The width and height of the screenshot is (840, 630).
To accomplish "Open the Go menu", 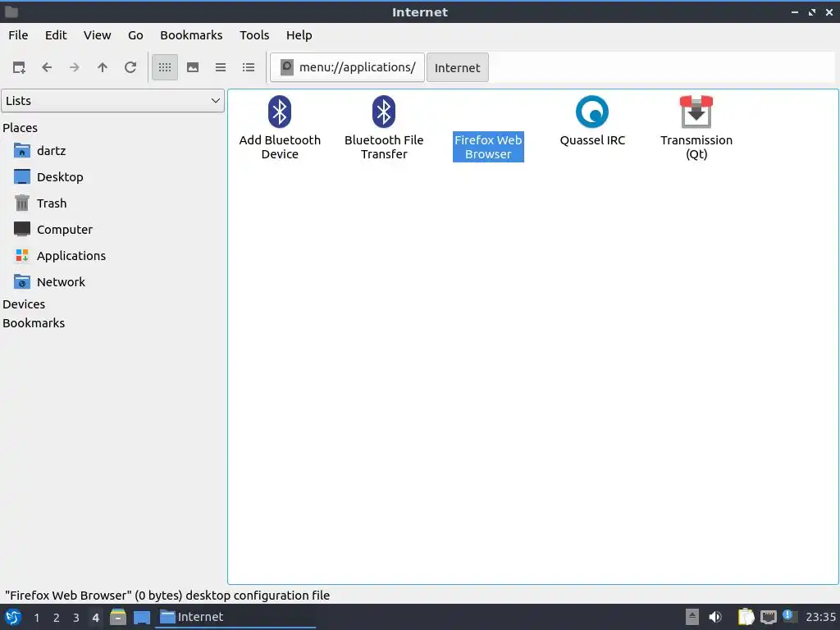I will coord(135,35).
